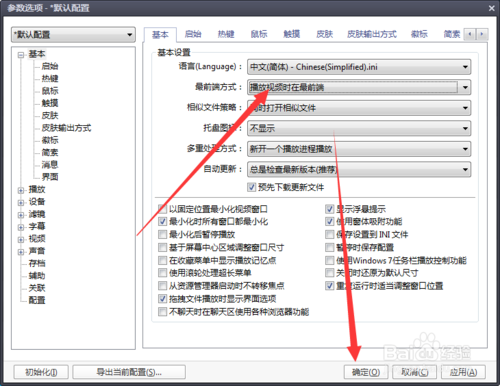Expand the 滤镜 tree node

[x=21, y=215]
